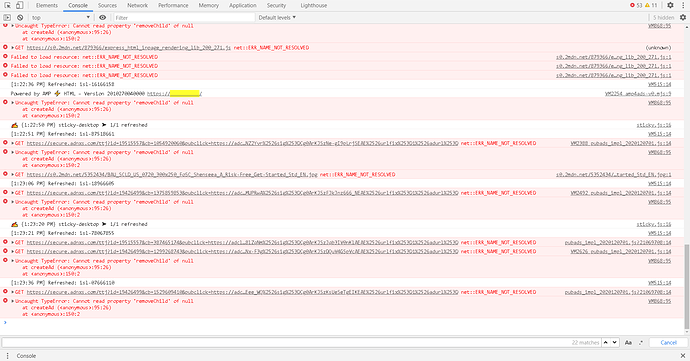690x361 pixels.
Task: Open VM2492 pubads_impl source link
Action: [x=621, y=193]
